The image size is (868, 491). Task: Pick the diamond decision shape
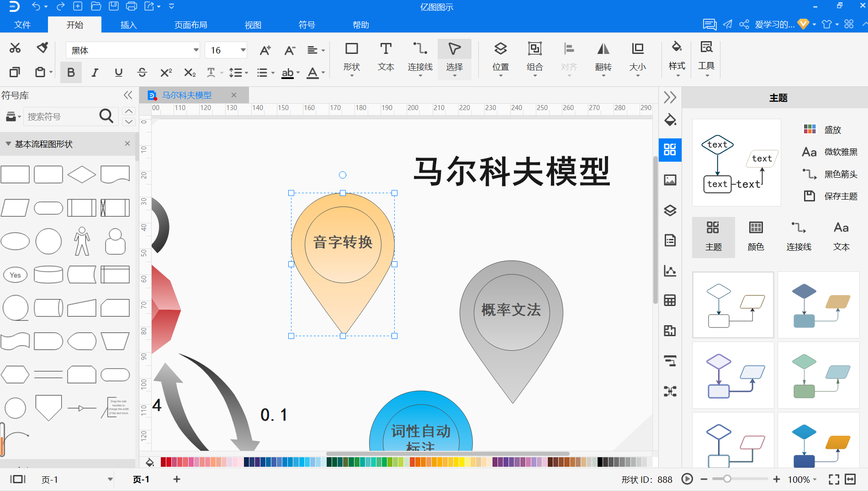click(82, 174)
